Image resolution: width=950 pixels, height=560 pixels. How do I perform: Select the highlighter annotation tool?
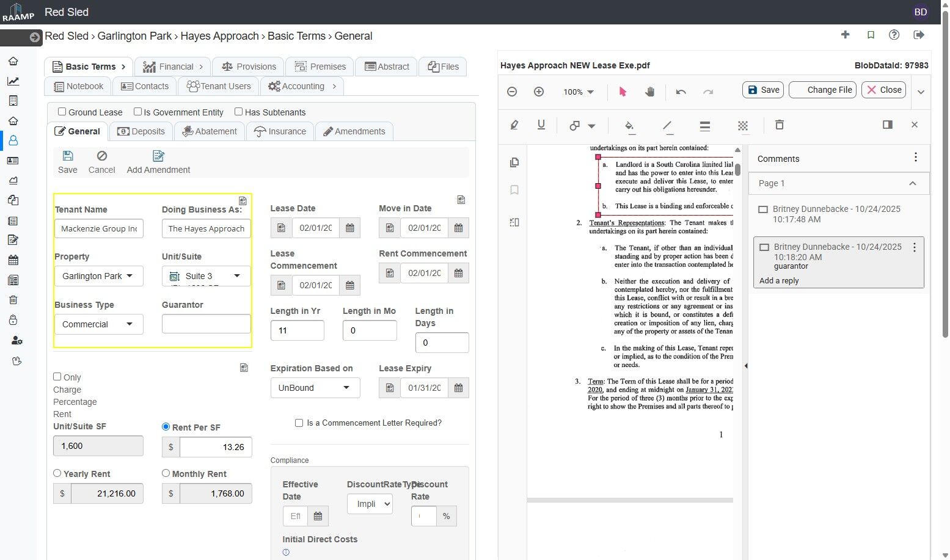(514, 125)
